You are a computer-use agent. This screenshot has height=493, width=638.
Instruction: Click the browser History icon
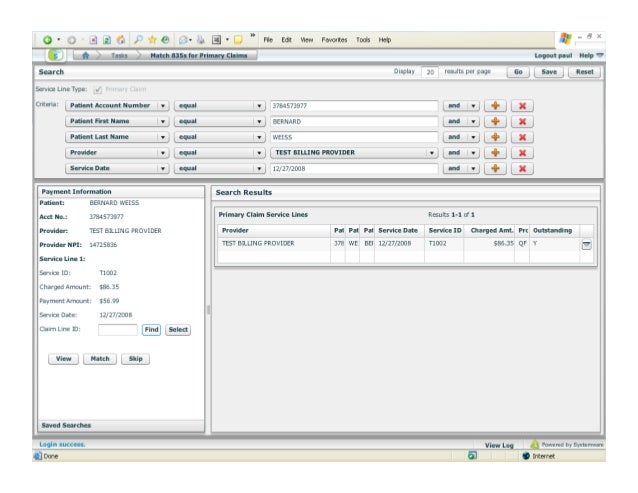(165, 39)
